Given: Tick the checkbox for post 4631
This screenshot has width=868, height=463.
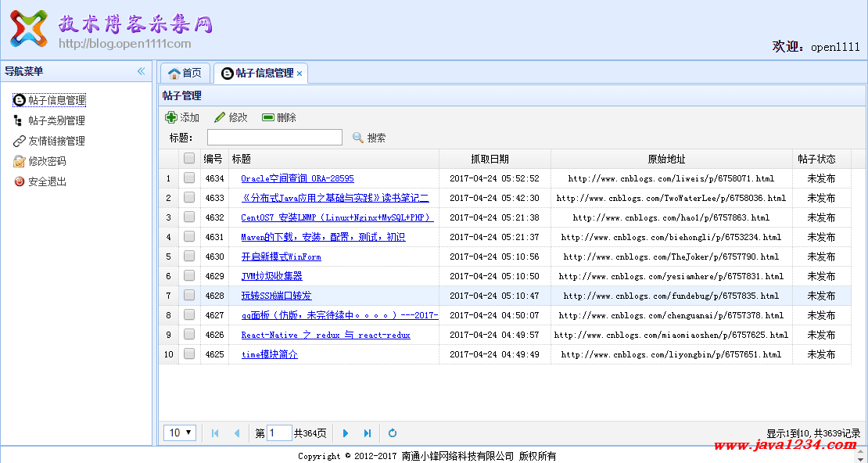Looking at the screenshot, I should tap(189, 236).
